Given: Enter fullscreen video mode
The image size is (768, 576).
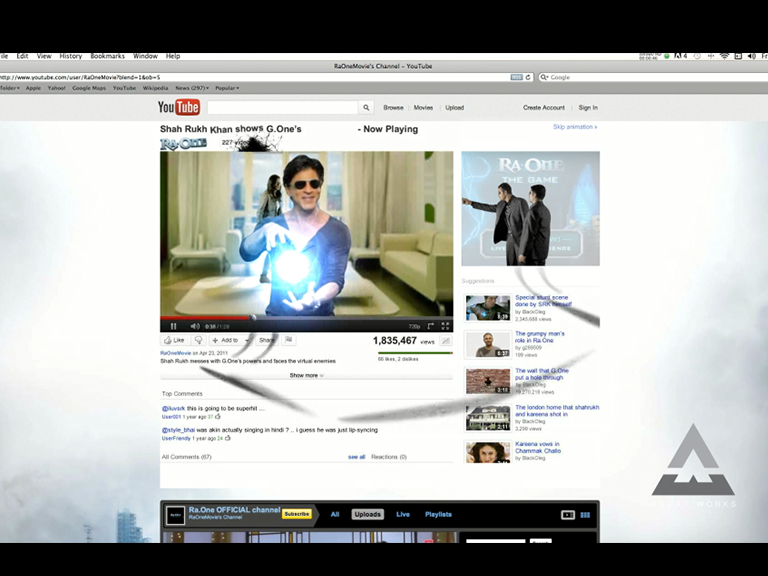Looking at the screenshot, I should [445, 326].
